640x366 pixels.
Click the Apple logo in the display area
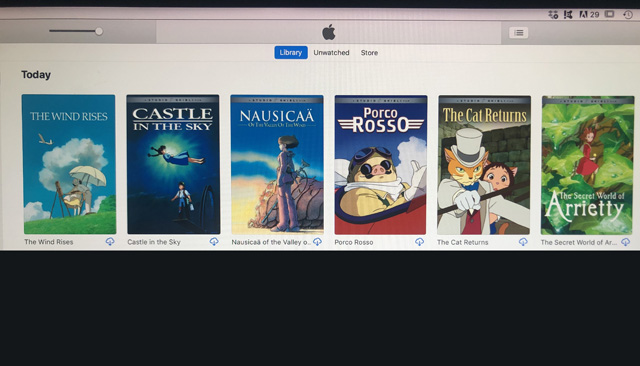pos(329,32)
